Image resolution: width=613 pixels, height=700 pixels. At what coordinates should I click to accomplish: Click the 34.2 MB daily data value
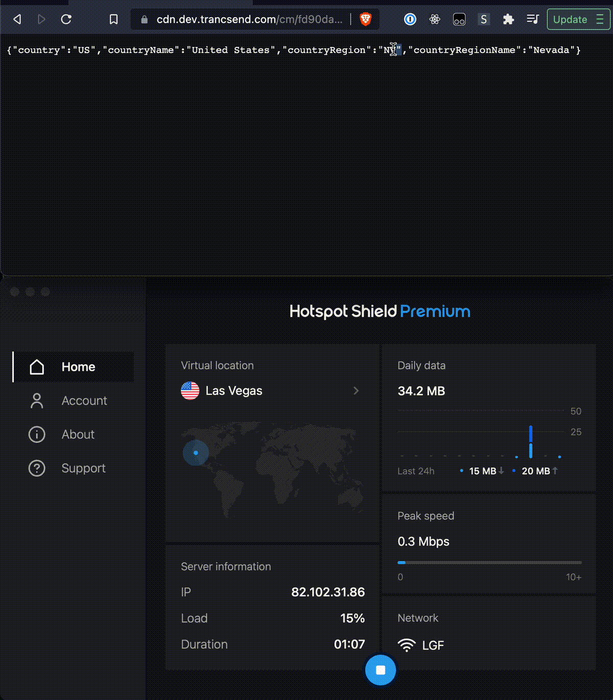[421, 391]
